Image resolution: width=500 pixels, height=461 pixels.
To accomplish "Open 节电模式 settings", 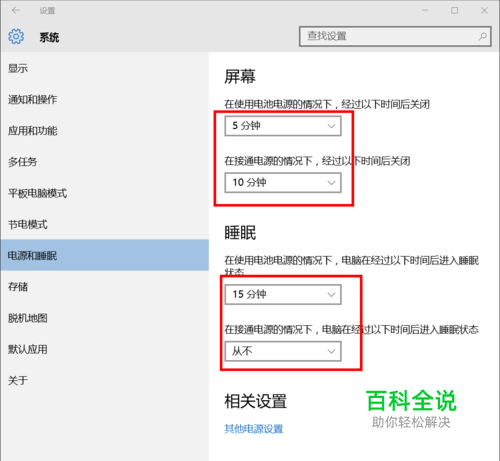I will 104,224.
